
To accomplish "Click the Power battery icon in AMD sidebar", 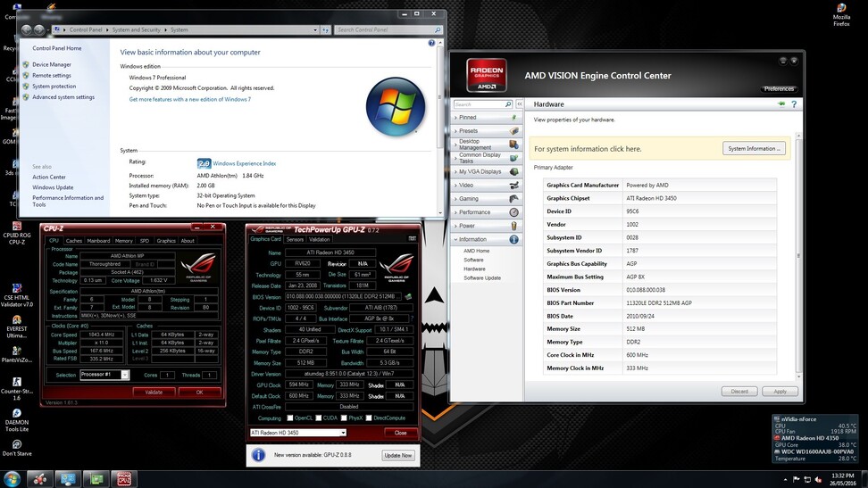I will tap(514, 226).
